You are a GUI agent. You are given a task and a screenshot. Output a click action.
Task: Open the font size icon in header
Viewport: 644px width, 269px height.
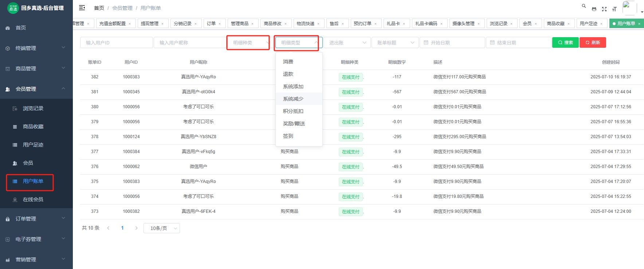pos(614,9)
